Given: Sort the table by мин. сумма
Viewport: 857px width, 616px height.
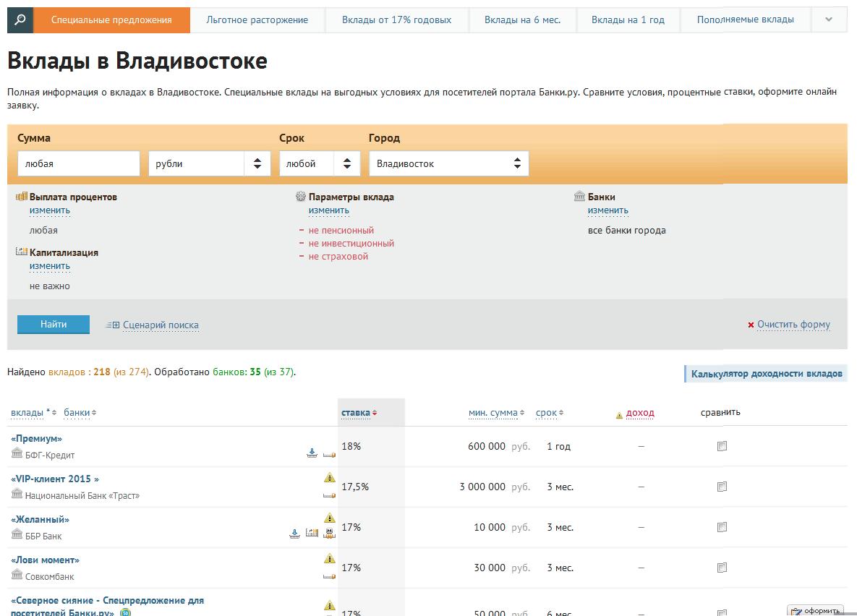Looking at the screenshot, I should (x=496, y=413).
